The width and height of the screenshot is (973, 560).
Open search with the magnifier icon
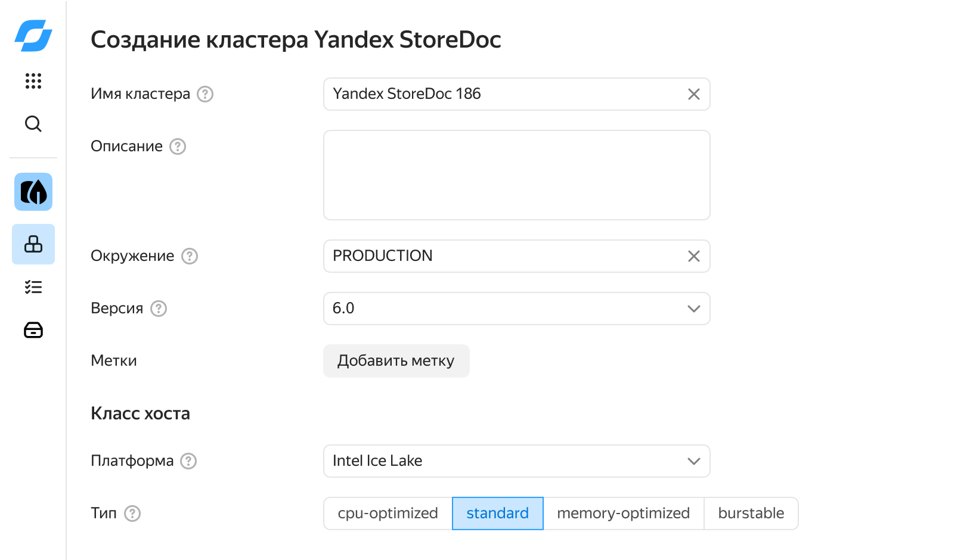tap(33, 124)
